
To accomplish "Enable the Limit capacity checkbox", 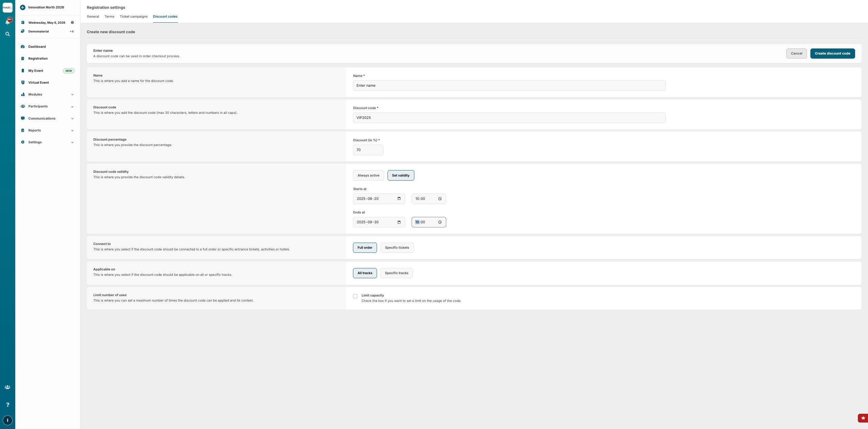I will pyautogui.click(x=355, y=297).
